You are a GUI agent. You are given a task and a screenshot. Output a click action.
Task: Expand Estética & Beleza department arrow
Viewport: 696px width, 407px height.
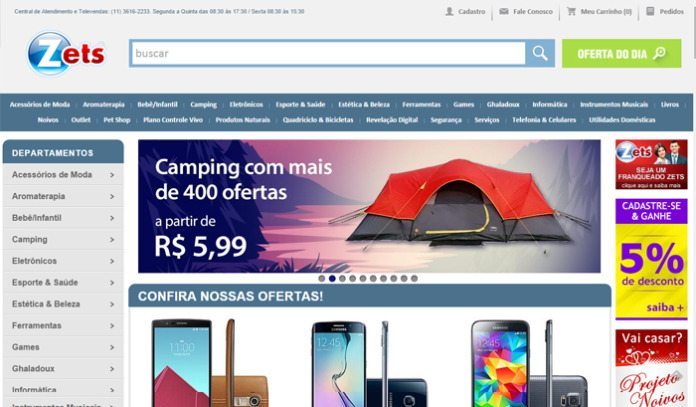[x=112, y=304]
